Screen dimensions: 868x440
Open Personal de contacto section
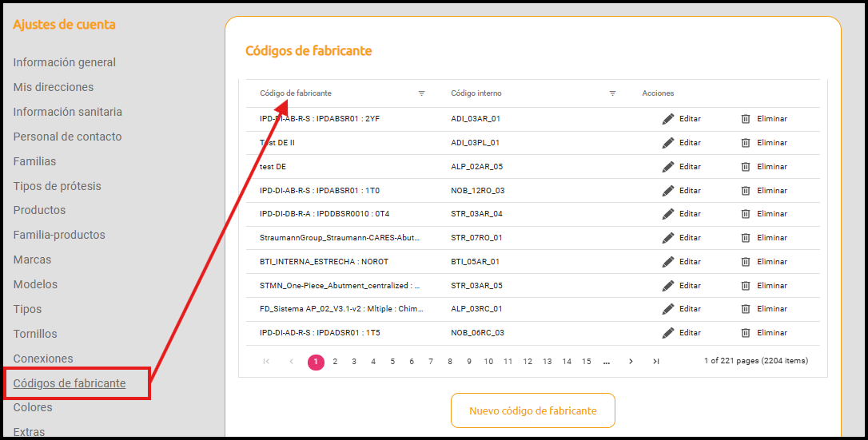pos(67,137)
